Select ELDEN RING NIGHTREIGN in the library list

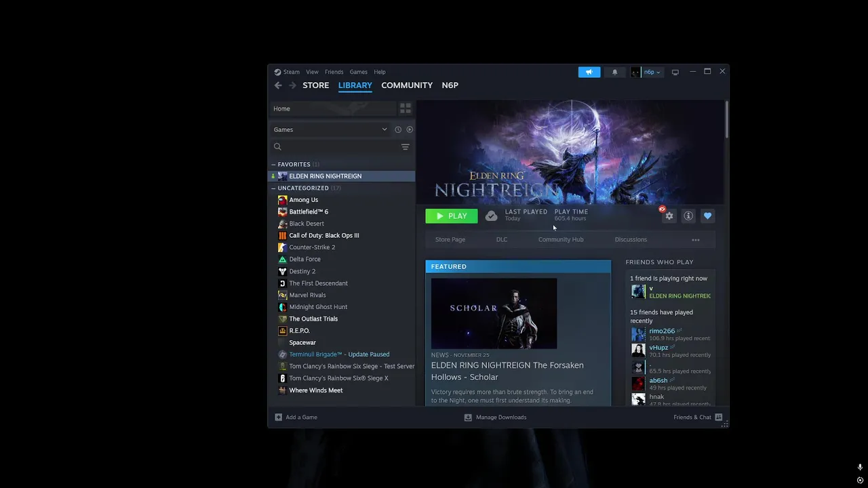pos(342,176)
